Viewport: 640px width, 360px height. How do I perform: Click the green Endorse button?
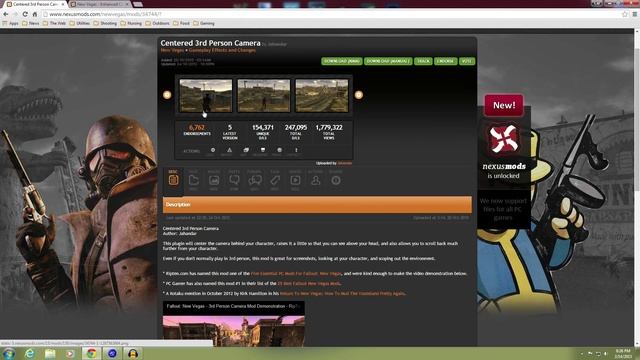coord(445,61)
